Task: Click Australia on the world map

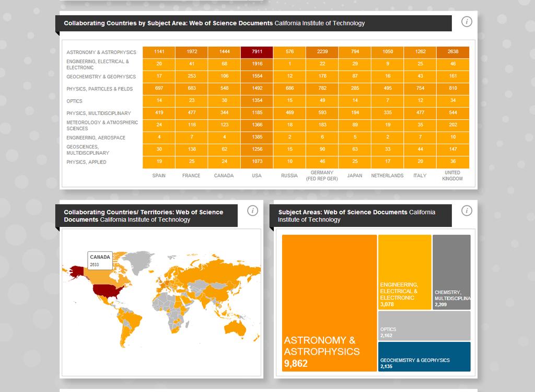Action: pos(236,328)
